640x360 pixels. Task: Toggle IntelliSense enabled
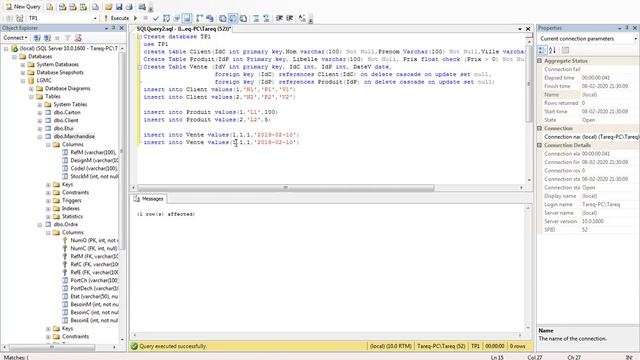coord(187,18)
